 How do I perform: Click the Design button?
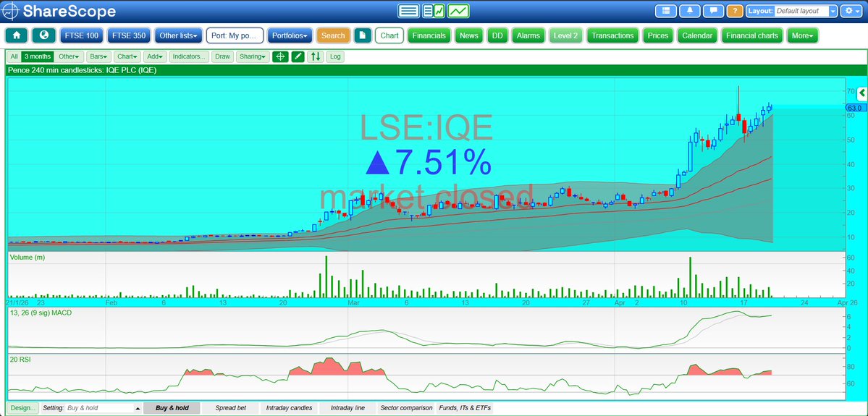pyautogui.click(x=22, y=408)
